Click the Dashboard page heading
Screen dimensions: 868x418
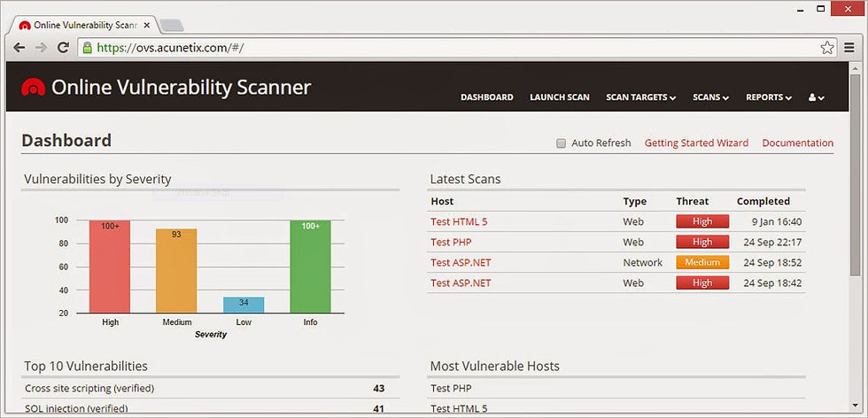(x=66, y=141)
